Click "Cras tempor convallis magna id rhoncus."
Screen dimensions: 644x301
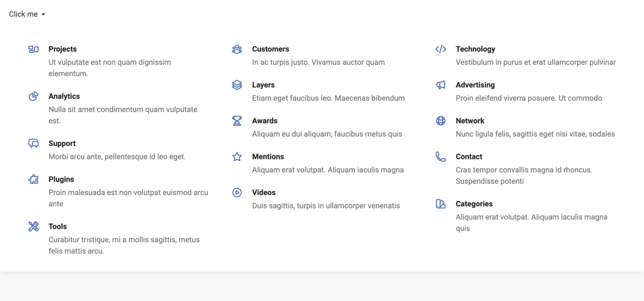pos(524,170)
